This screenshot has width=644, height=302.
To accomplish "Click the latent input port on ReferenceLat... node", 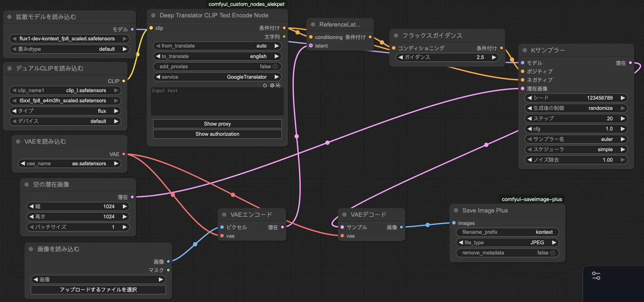I will pos(311,46).
